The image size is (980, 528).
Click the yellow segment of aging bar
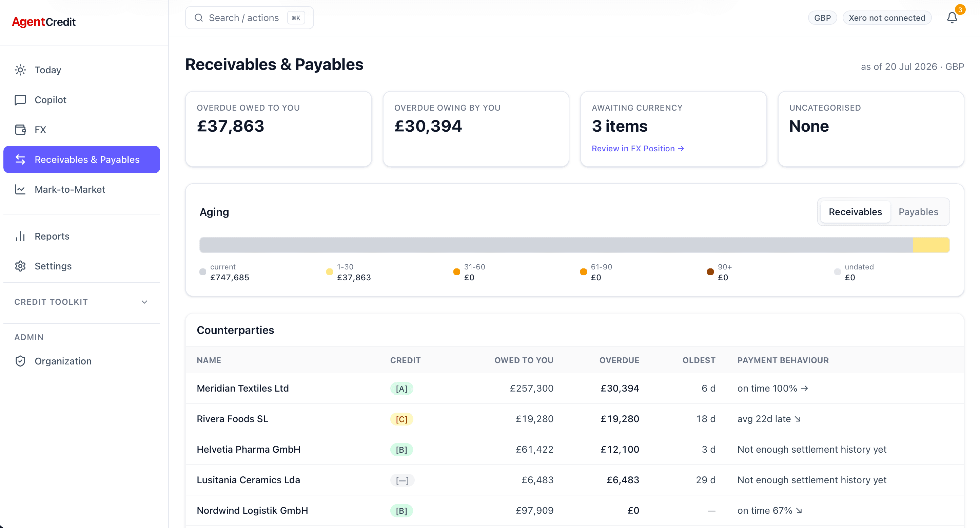tap(931, 245)
